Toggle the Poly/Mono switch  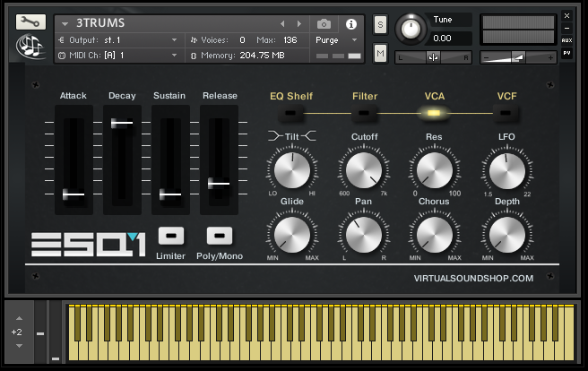[x=220, y=236]
